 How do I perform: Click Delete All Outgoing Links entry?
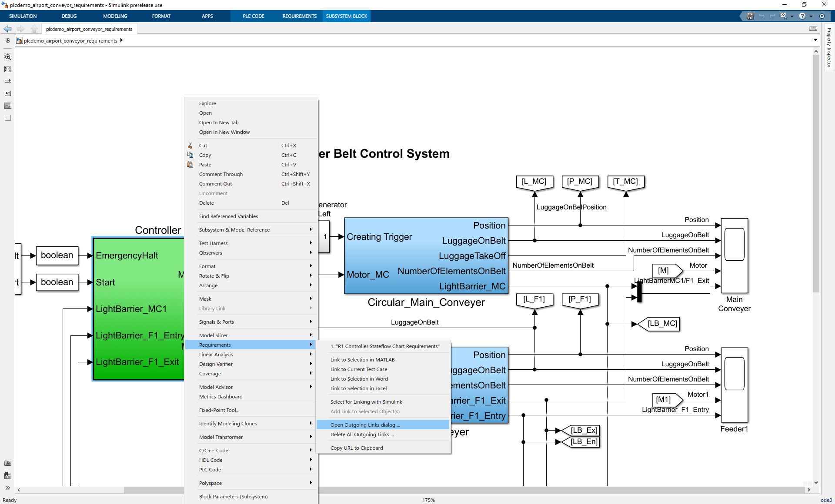pyautogui.click(x=362, y=434)
